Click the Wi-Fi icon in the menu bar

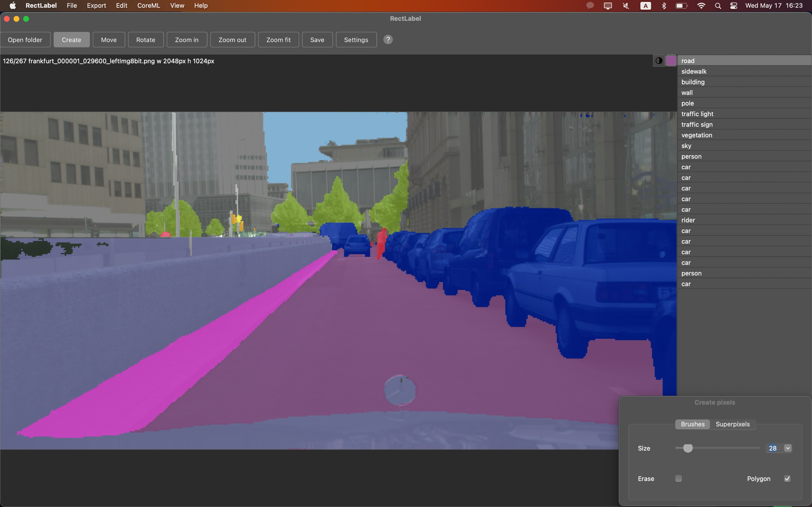(x=701, y=6)
